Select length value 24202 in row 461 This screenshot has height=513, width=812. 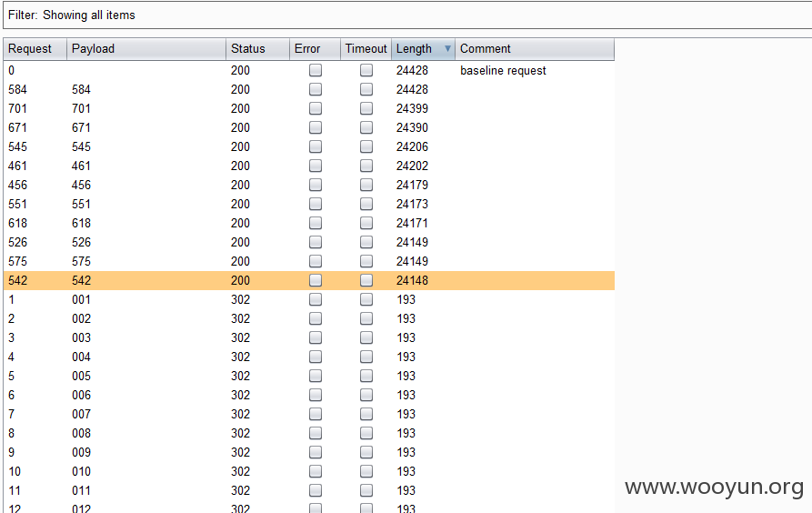point(412,166)
